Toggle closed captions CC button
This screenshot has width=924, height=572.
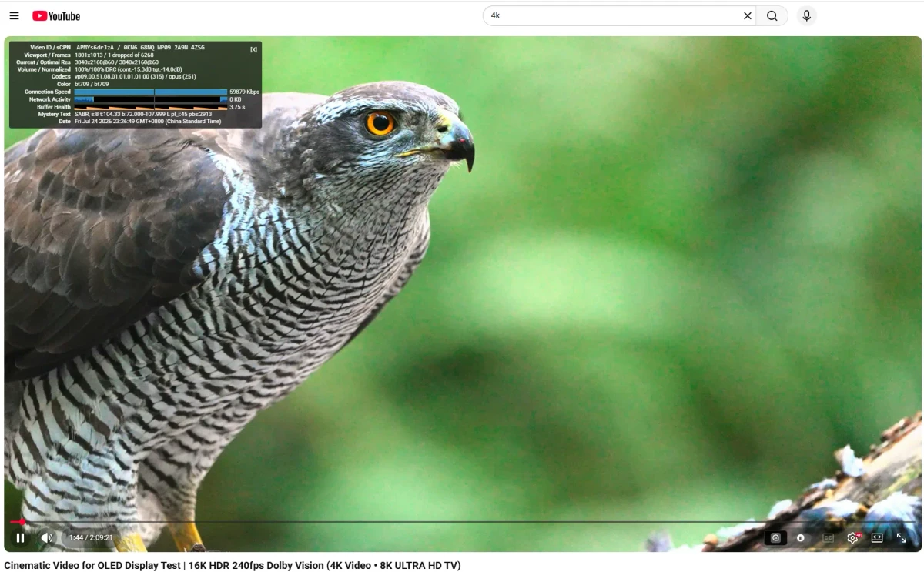(828, 538)
